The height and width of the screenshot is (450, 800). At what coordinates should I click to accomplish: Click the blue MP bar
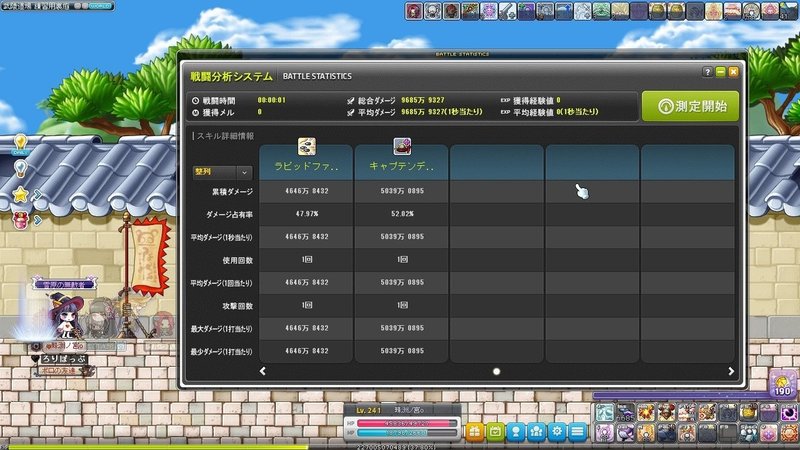pyautogui.click(x=407, y=433)
